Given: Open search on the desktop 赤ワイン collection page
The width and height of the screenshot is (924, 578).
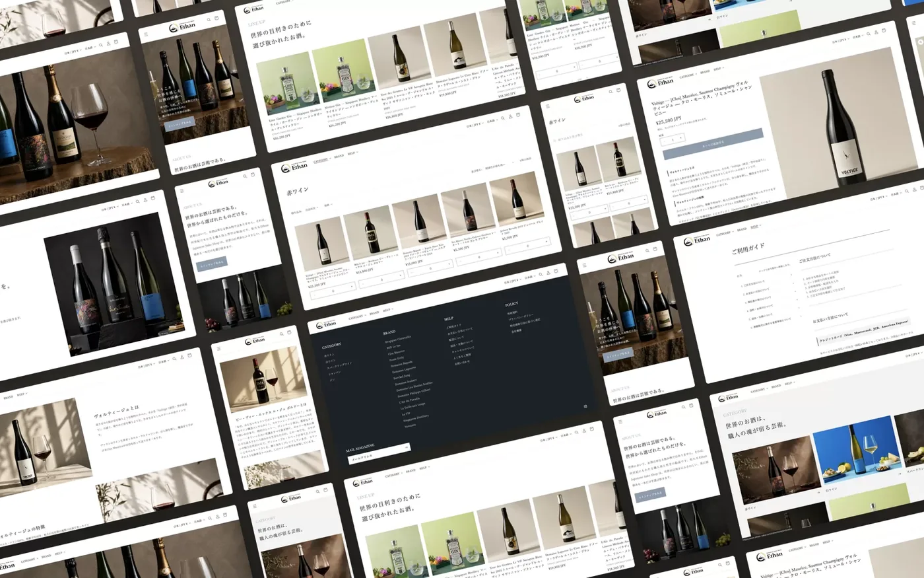Looking at the screenshot, I should tap(502, 118).
